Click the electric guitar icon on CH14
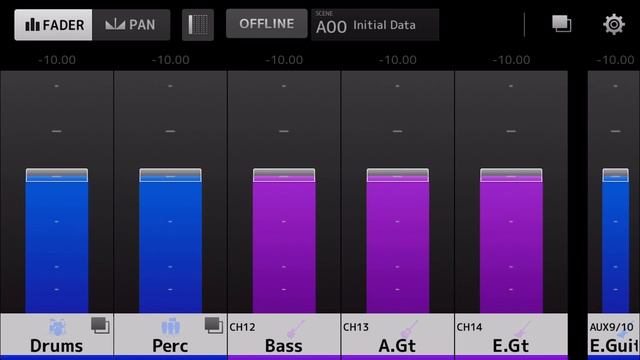Viewport: 640px width, 360px height. (x=522, y=329)
